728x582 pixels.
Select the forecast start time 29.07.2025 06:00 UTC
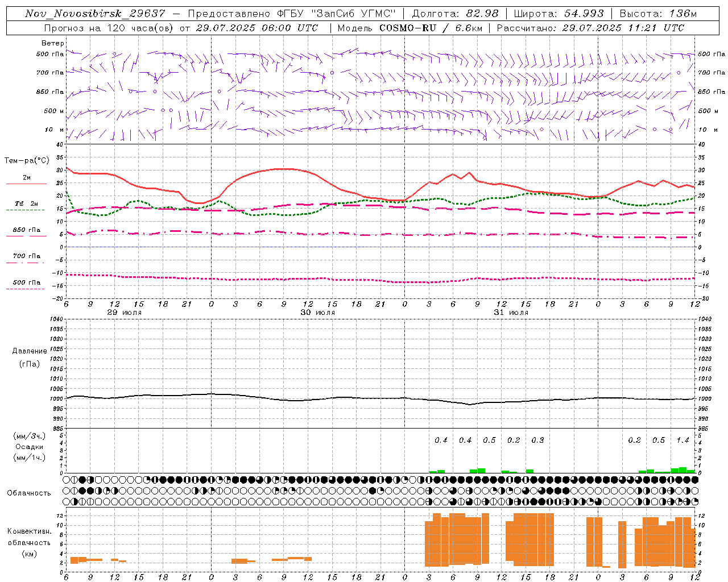pos(257,28)
